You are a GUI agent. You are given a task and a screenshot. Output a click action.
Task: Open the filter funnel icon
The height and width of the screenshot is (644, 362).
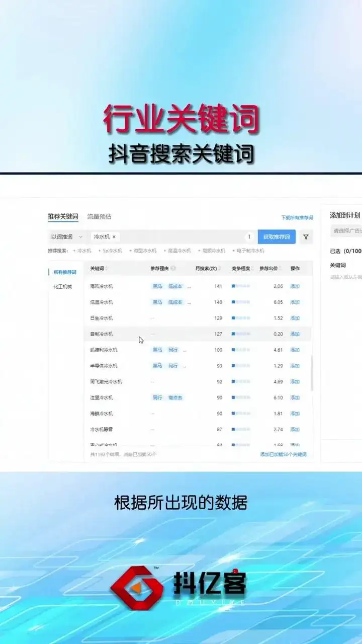(306, 237)
